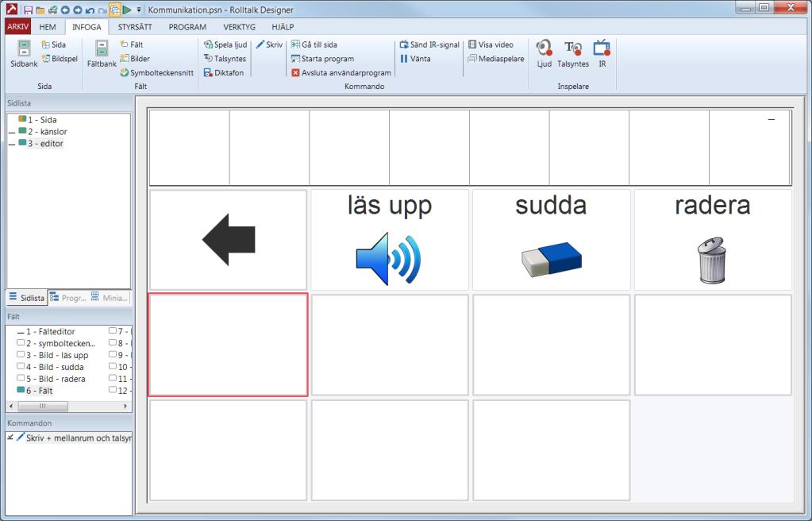
Task: Add Diktafon command
Action: [224, 72]
